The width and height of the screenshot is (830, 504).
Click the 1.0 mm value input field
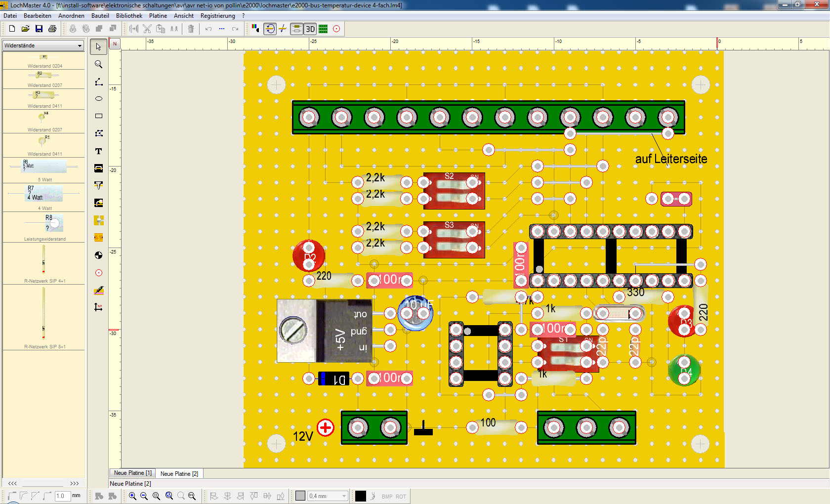point(62,496)
